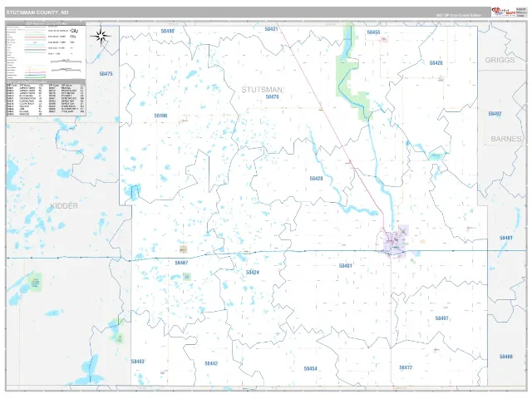Image resolution: width=532 pixels, height=399 pixels.
Task: Click ZIP code label 58421
Action: coord(272,29)
